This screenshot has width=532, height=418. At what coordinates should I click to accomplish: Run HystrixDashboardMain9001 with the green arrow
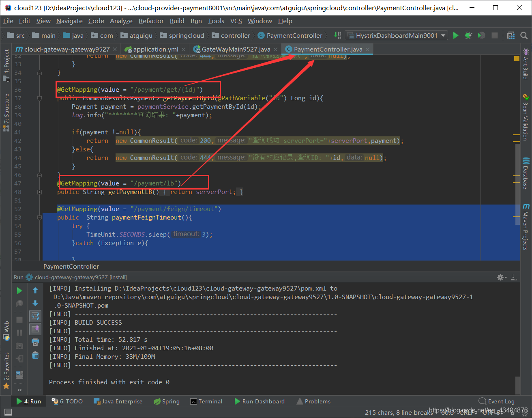(456, 35)
